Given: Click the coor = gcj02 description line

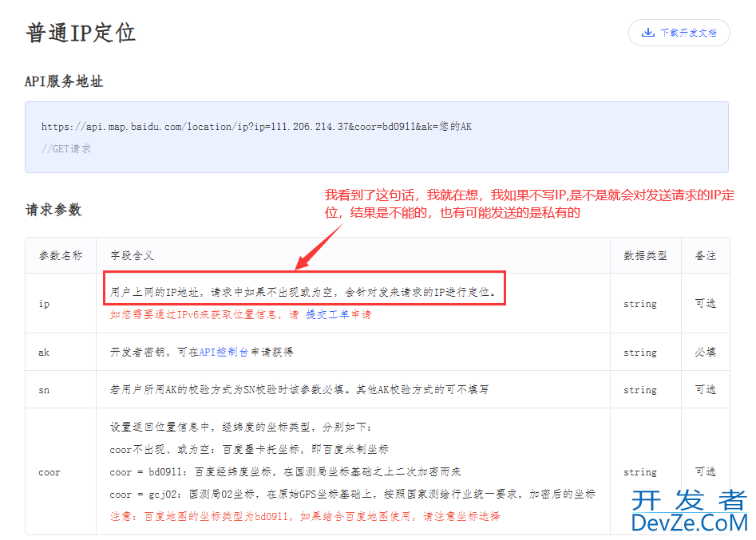Looking at the screenshot, I should (x=352, y=495).
